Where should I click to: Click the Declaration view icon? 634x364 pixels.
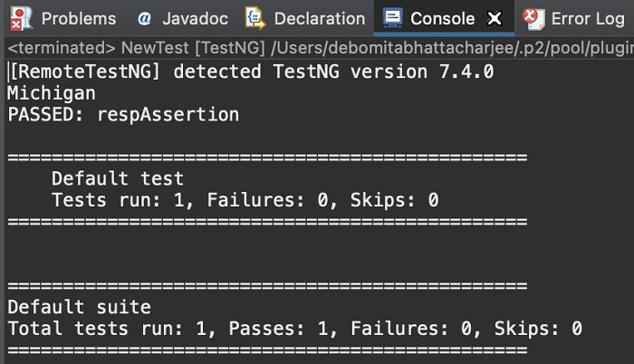pyautogui.click(x=255, y=18)
